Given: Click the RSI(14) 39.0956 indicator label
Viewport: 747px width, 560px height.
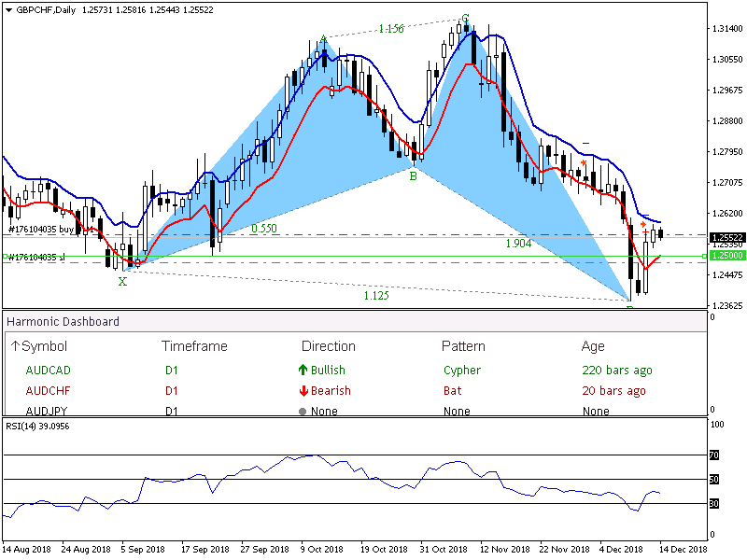Looking at the screenshot, I should click(x=37, y=427).
